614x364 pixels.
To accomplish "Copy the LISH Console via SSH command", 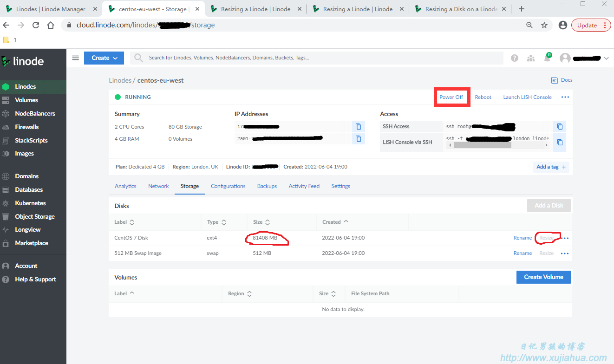I will [x=560, y=142].
